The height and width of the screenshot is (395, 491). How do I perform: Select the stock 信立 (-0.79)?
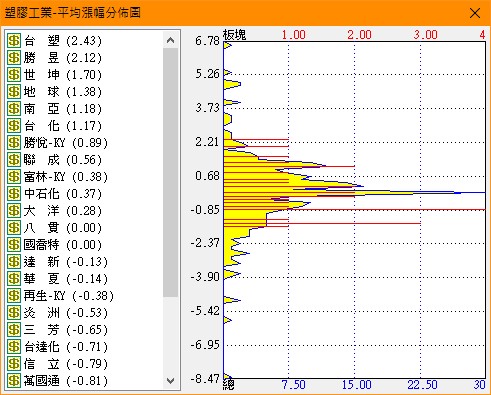66,364
